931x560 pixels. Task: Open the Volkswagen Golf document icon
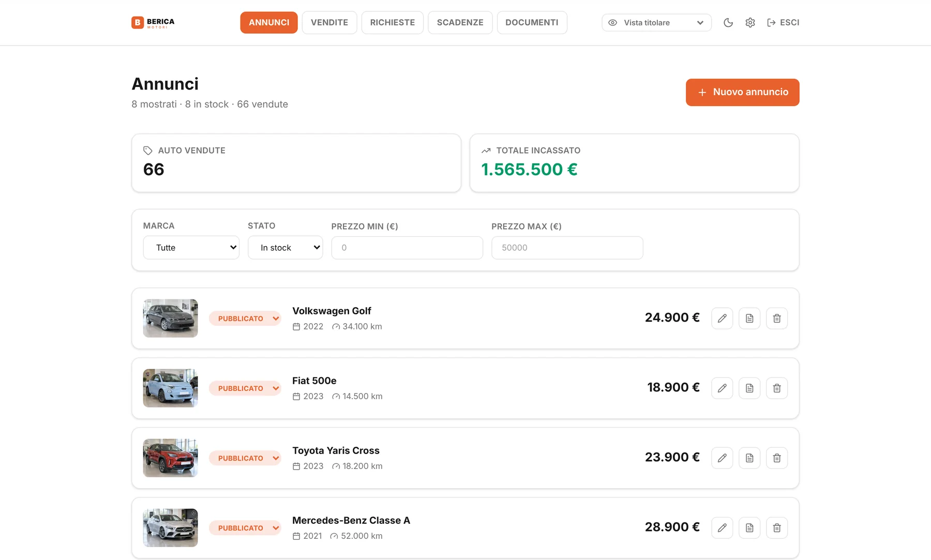749,318
